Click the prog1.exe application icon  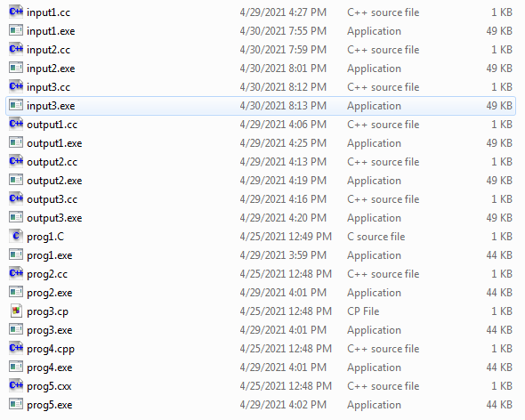(x=16, y=254)
